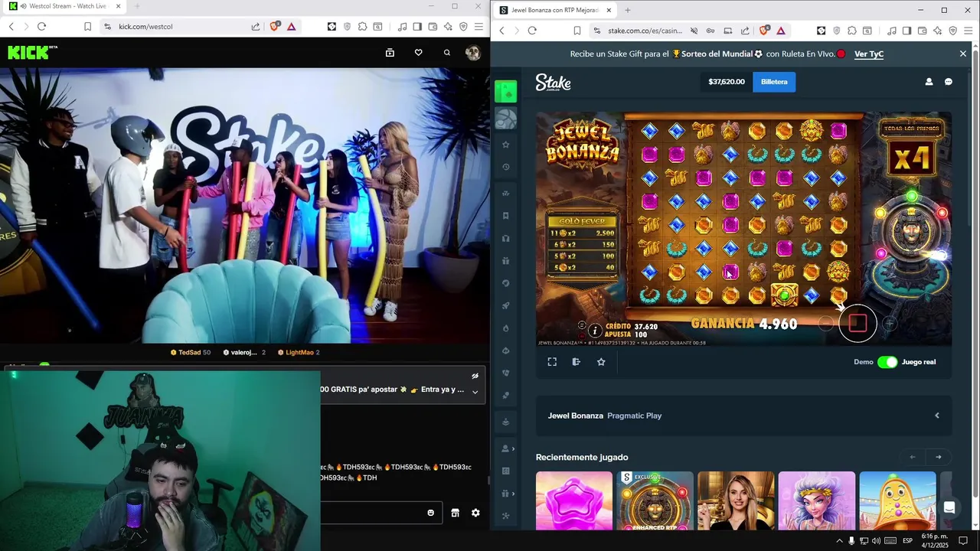Close the Jewel Bonanza tab
Screen dimensions: 980x551
coord(609,10)
